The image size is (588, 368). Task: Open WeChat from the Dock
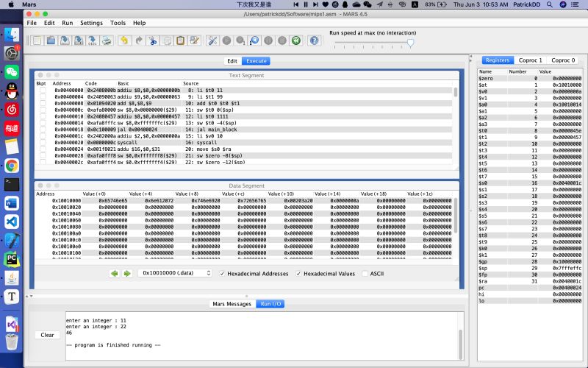tap(12, 72)
